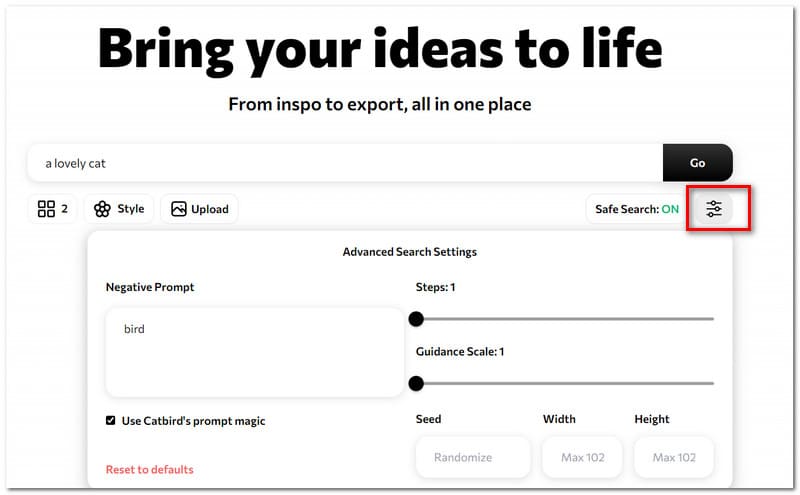800x495 pixels.
Task: Open the Style options button
Action: click(x=119, y=209)
